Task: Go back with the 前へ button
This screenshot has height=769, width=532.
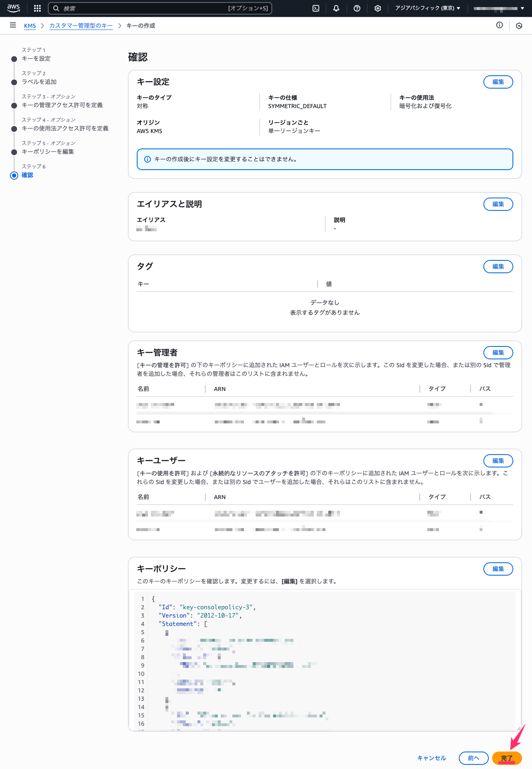Action: [x=473, y=758]
